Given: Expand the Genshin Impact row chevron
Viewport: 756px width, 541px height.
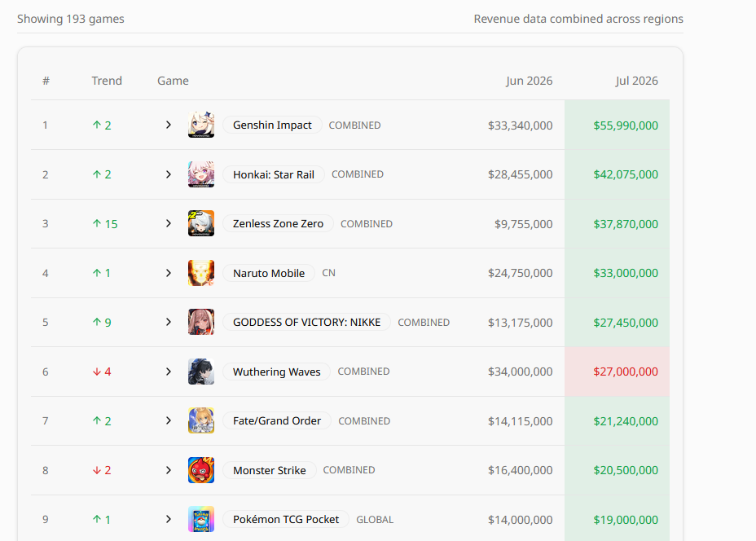Looking at the screenshot, I should pyautogui.click(x=169, y=125).
